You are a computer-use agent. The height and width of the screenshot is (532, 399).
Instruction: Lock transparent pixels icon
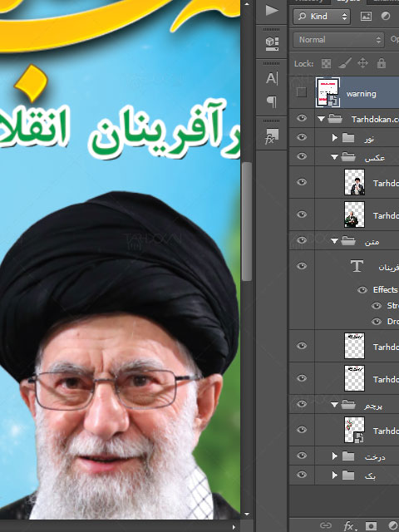[326, 63]
